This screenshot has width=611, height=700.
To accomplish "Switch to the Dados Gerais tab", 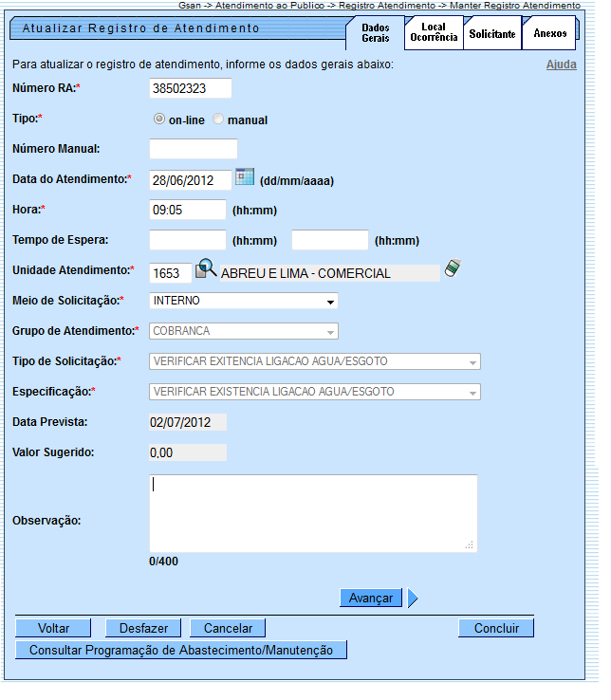I will (375, 33).
